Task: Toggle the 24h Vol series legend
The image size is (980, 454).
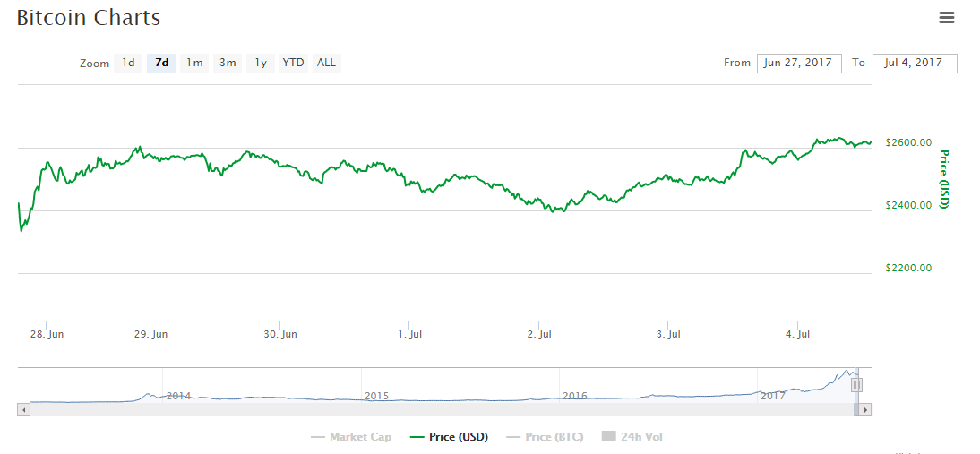Action: click(x=632, y=437)
